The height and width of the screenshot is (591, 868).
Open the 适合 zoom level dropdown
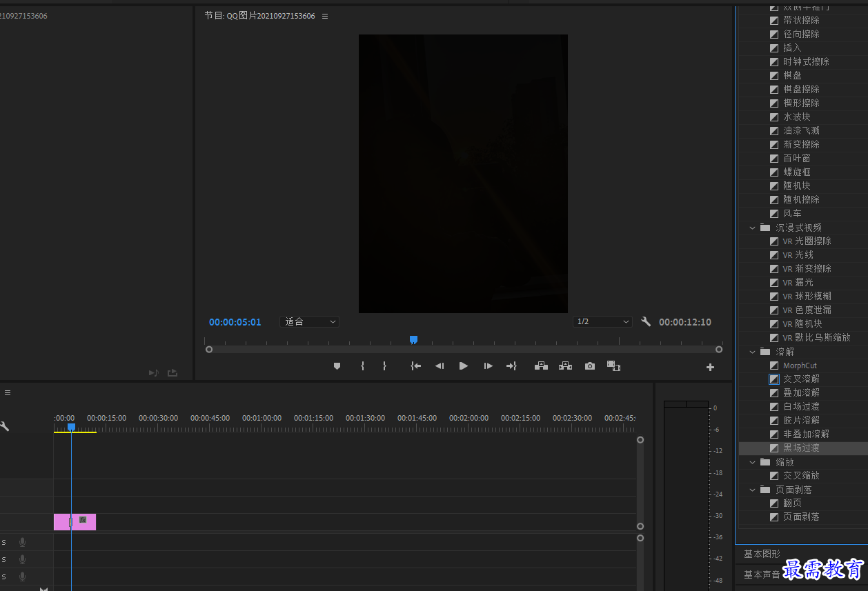tap(309, 321)
